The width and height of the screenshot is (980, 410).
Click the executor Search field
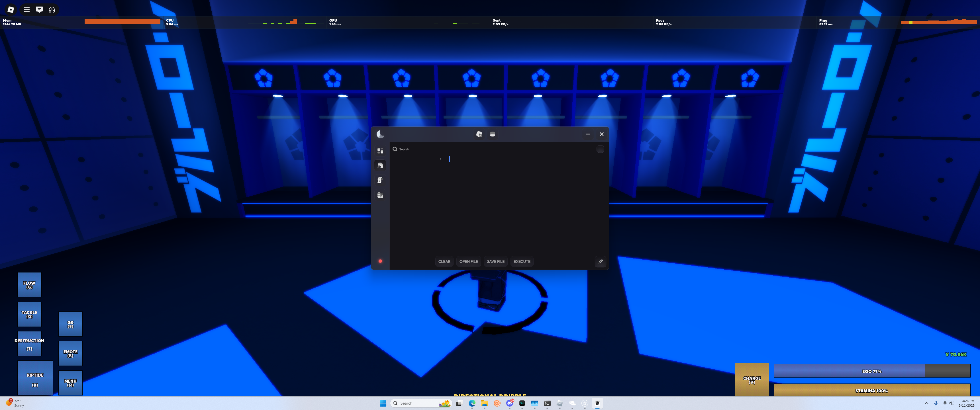[x=411, y=149]
